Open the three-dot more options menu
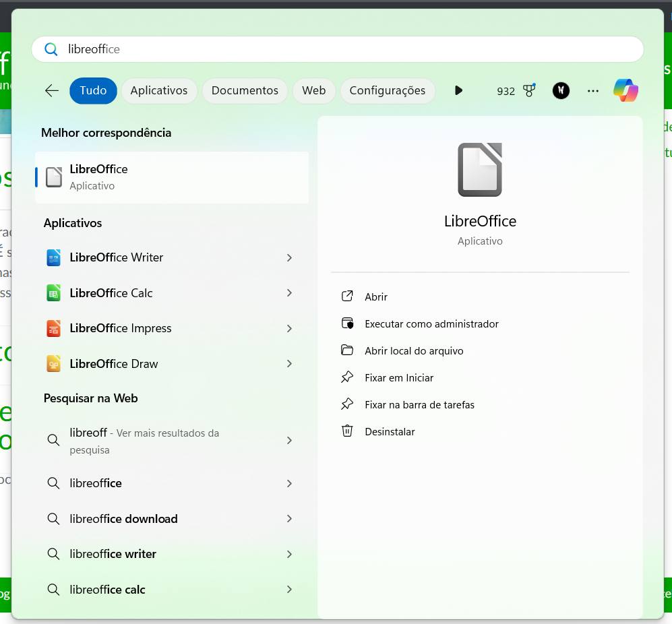 pyautogui.click(x=593, y=90)
